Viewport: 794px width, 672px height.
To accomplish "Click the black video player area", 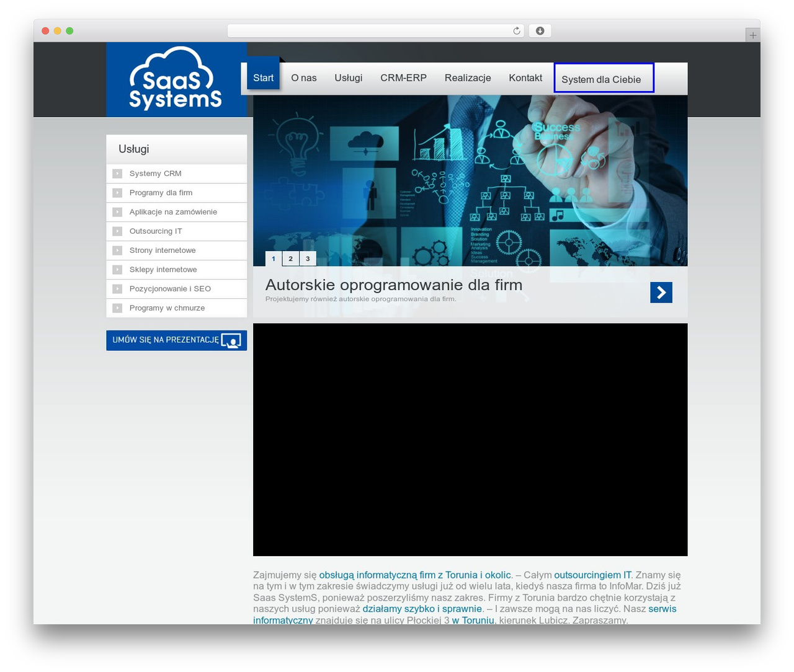I will [470, 440].
